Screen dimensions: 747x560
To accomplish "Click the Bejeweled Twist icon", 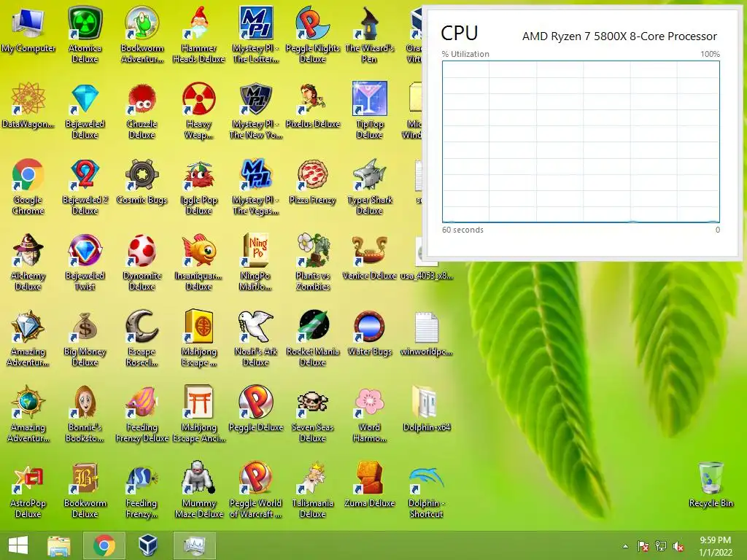I will coord(85,251).
